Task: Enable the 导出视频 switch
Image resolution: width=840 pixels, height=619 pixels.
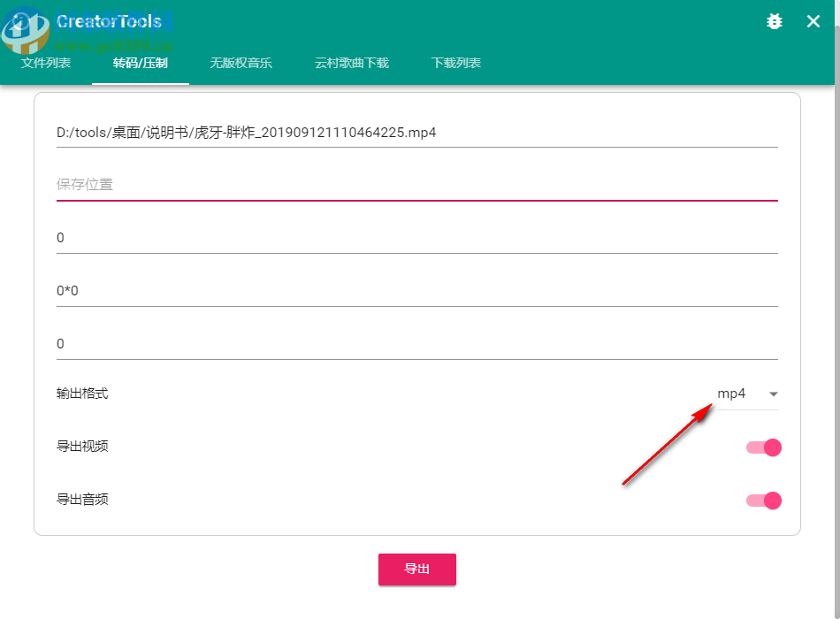Action: tap(764, 447)
